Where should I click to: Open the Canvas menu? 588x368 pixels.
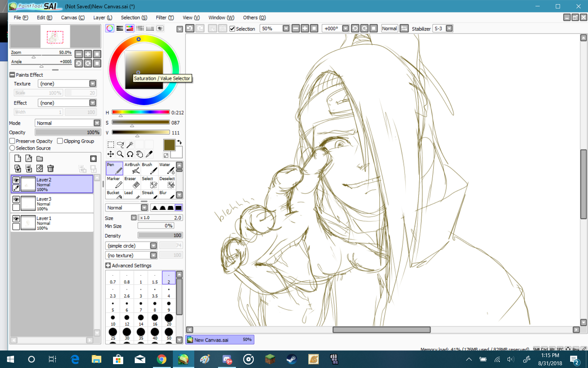point(73,18)
